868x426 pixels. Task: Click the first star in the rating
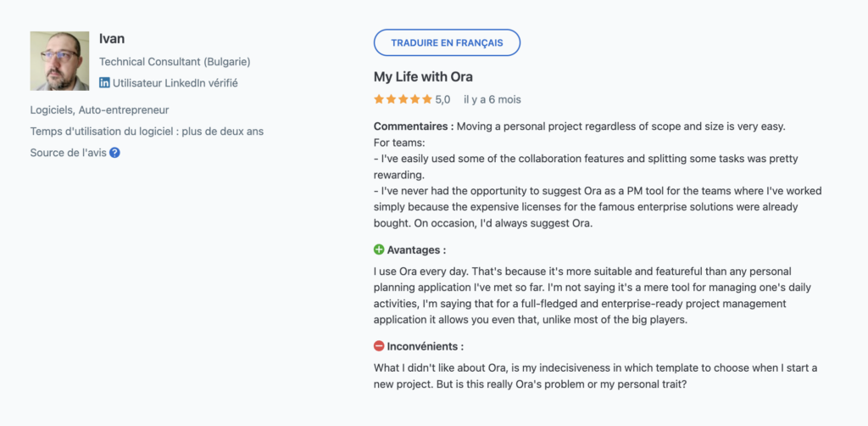click(x=379, y=99)
